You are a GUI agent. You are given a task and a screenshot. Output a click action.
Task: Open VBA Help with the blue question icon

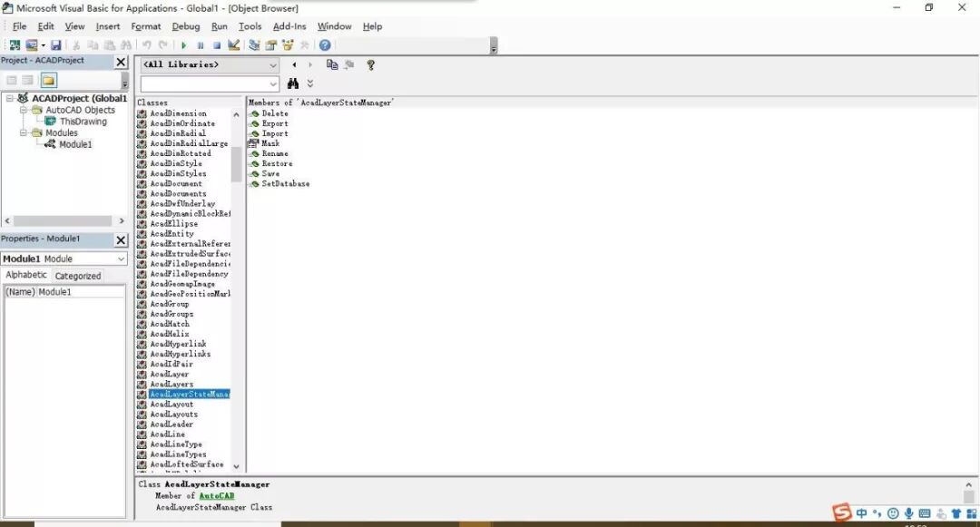pos(325,45)
